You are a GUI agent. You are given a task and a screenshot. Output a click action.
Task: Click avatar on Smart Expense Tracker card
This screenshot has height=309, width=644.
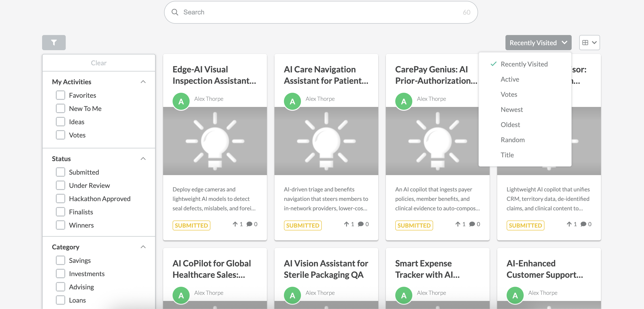coord(404,295)
